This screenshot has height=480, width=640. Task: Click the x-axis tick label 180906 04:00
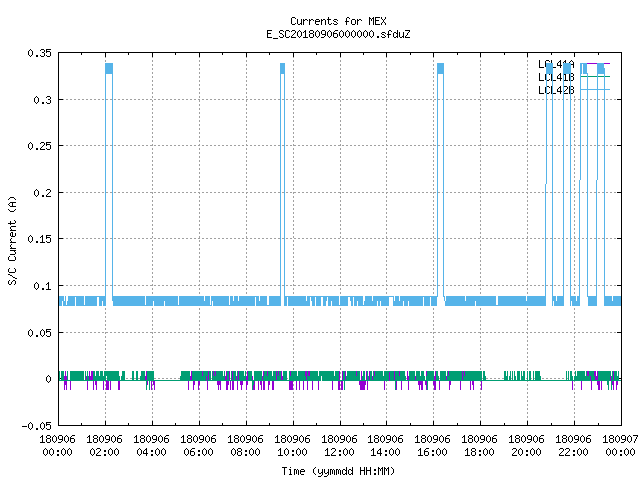coord(151,445)
